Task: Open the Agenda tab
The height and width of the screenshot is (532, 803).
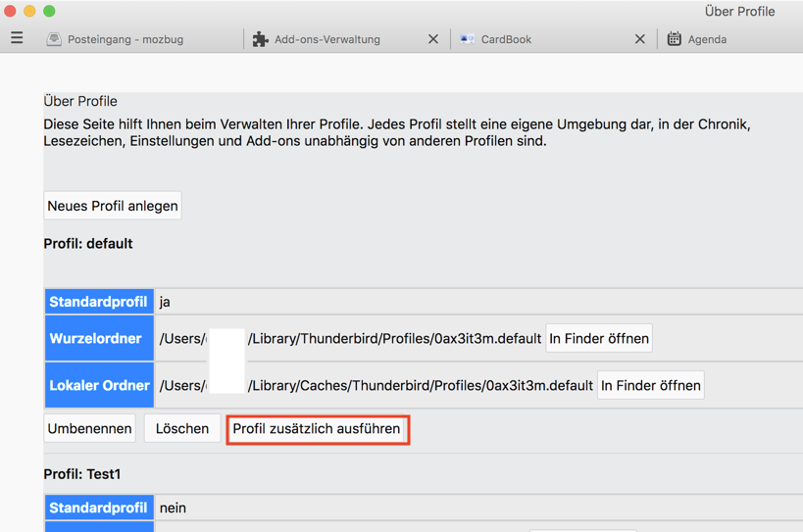Action: click(x=707, y=39)
